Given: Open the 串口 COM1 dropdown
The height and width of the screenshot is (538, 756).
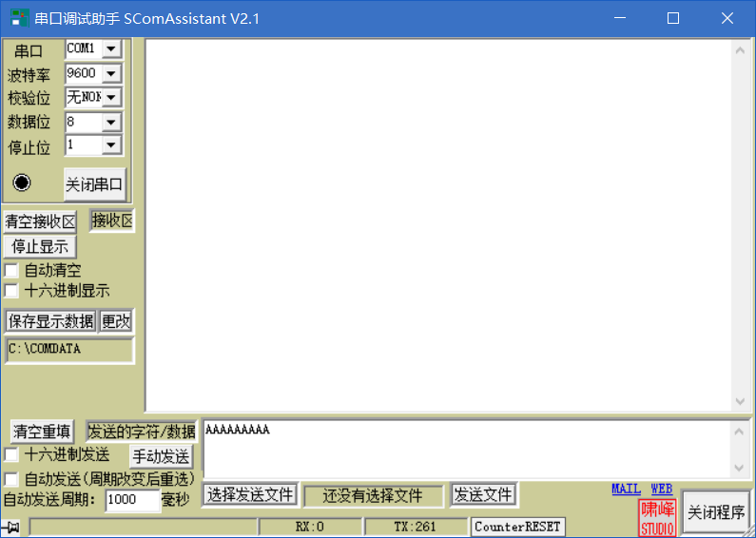Looking at the screenshot, I should pyautogui.click(x=111, y=48).
